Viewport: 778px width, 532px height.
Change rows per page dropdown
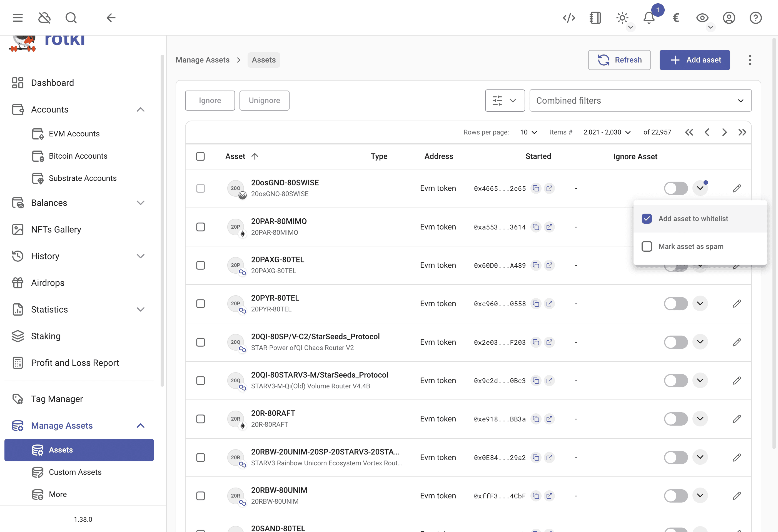tap(528, 132)
